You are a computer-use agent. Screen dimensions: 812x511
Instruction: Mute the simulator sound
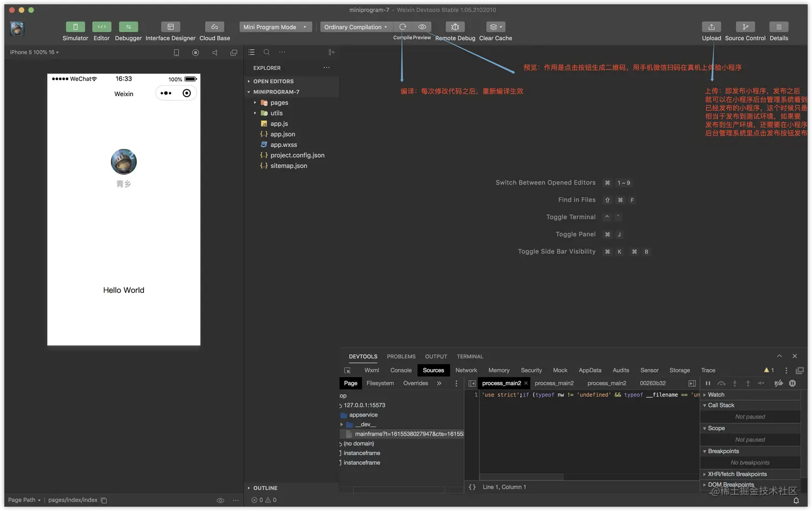click(x=215, y=53)
